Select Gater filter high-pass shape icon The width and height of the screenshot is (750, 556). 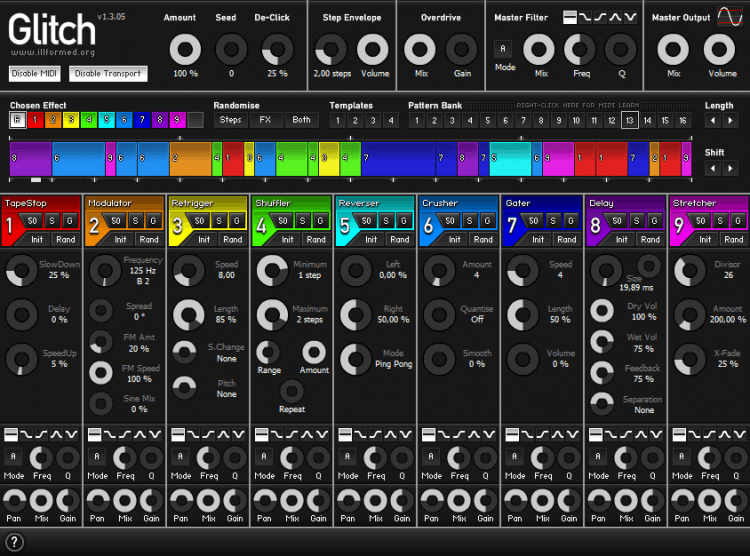(542, 434)
